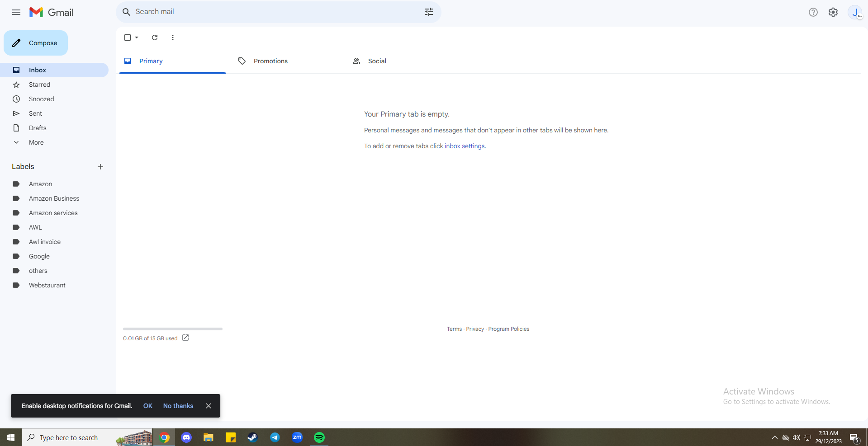
Task: Open Discord from the taskbar
Action: coord(186,437)
